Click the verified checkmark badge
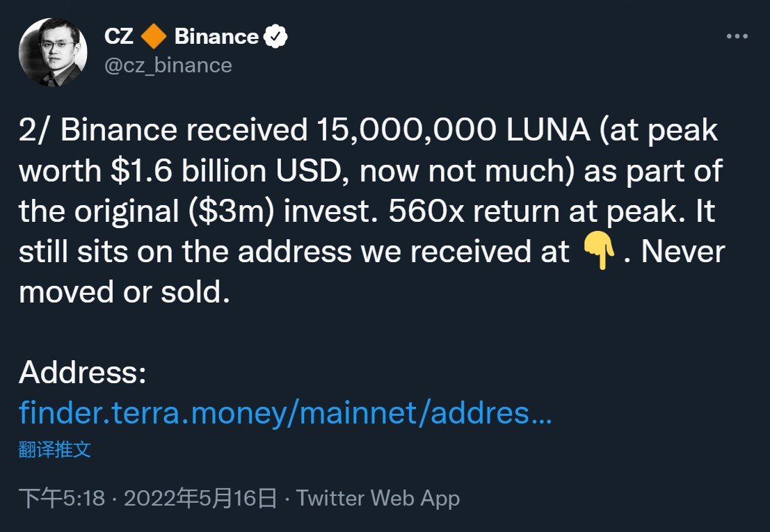The image size is (770, 532). tap(276, 37)
